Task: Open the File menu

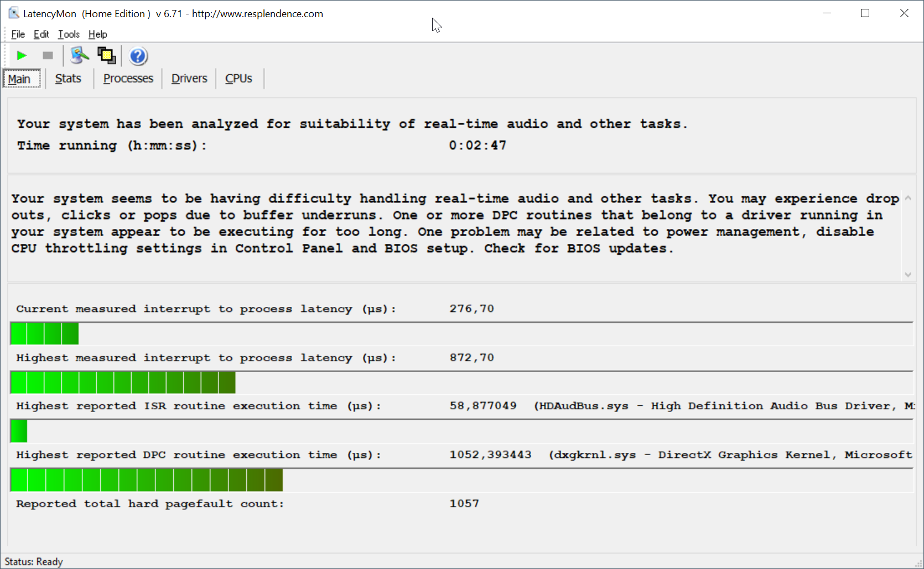Action: pyautogui.click(x=18, y=34)
